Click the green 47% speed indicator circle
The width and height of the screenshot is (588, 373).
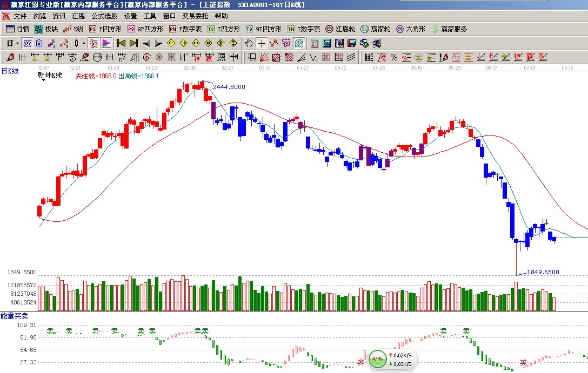pyautogui.click(x=377, y=358)
